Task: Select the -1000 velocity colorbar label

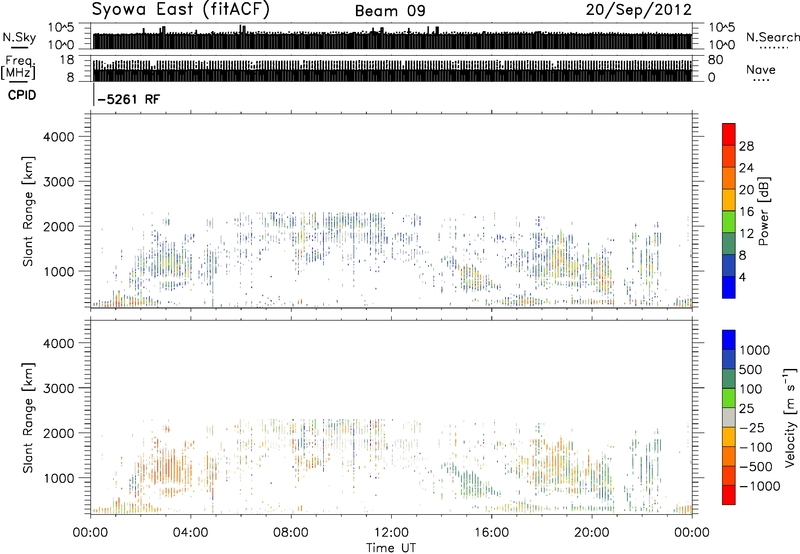Action: (759, 486)
